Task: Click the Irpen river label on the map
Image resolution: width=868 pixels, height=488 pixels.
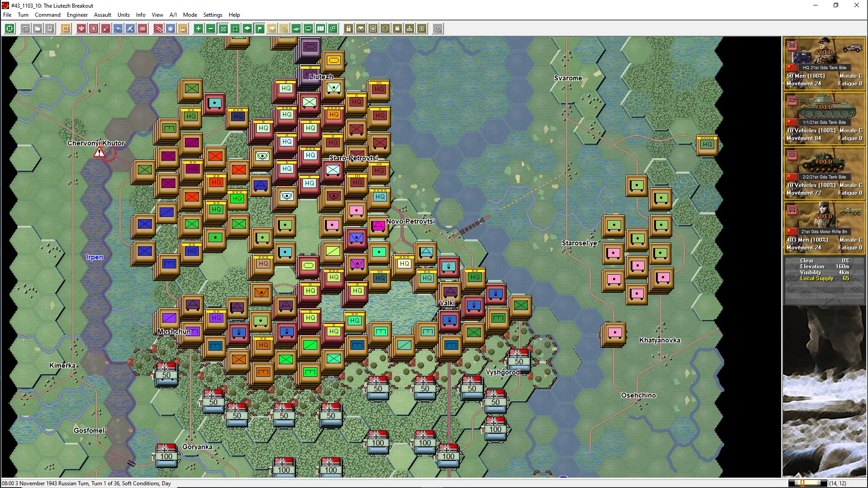Action: tap(94, 257)
